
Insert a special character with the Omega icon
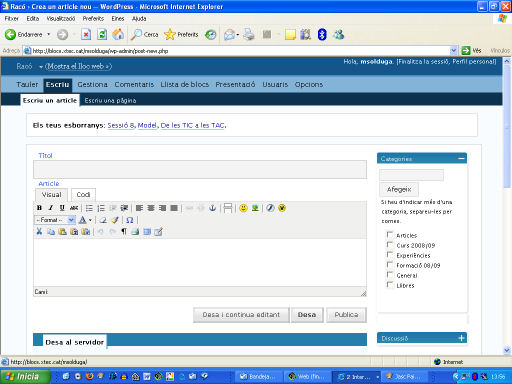tap(130, 220)
